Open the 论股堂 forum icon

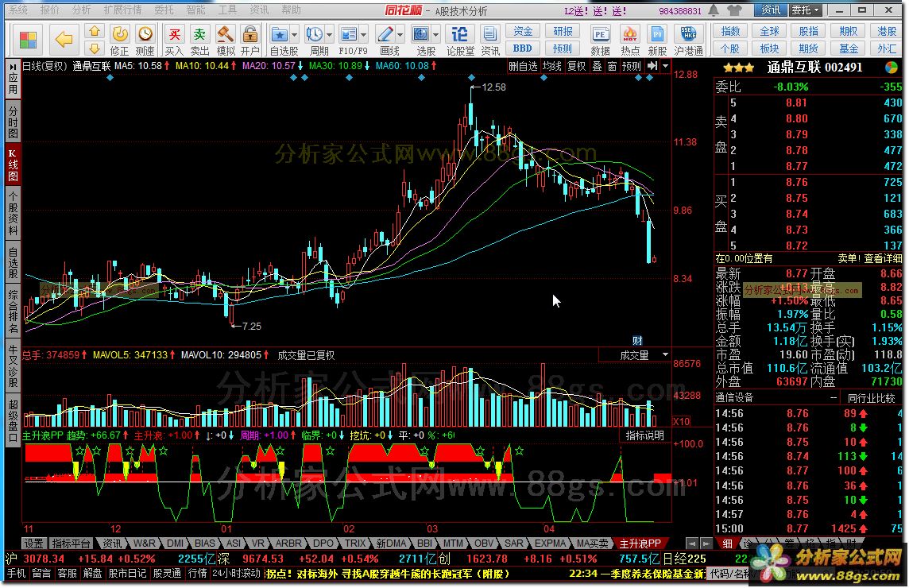tap(460, 35)
